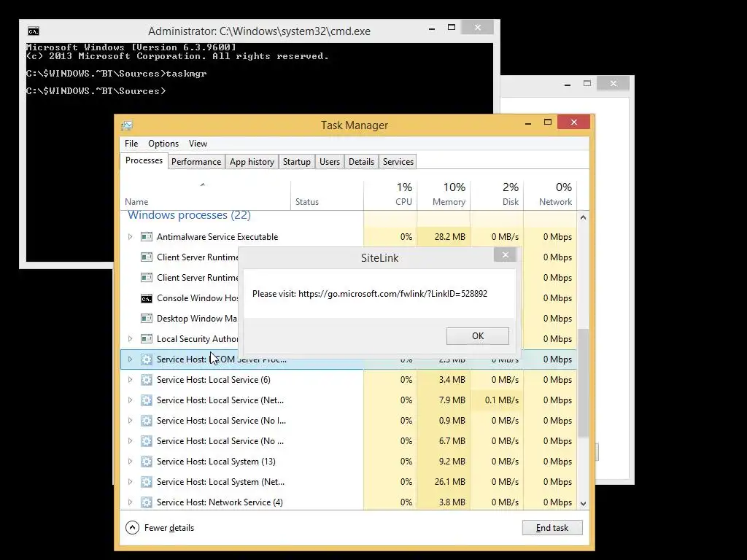Image resolution: width=747 pixels, height=560 pixels.
Task: Switch to the App history tab
Action: pyautogui.click(x=252, y=162)
